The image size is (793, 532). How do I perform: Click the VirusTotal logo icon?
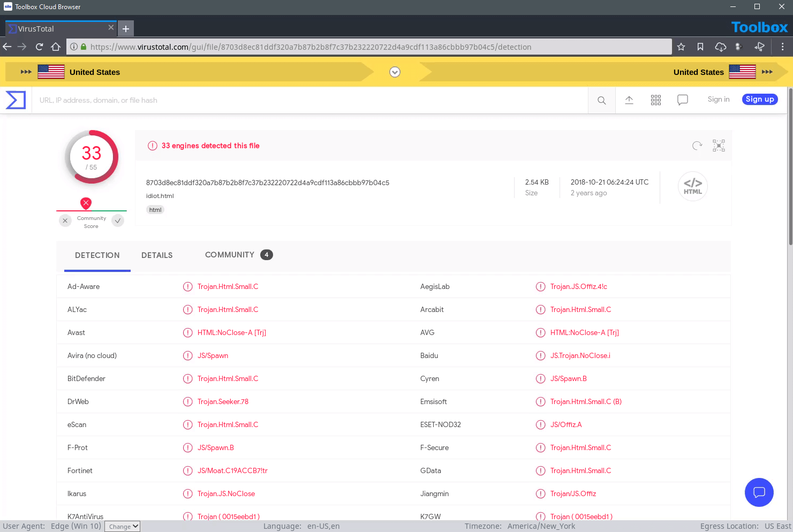(16, 100)
